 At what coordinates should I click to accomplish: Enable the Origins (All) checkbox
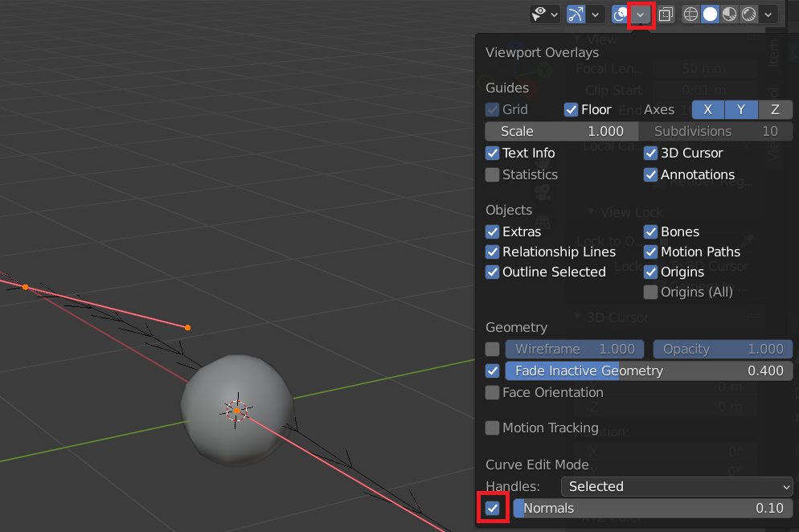tap(651, 292)
